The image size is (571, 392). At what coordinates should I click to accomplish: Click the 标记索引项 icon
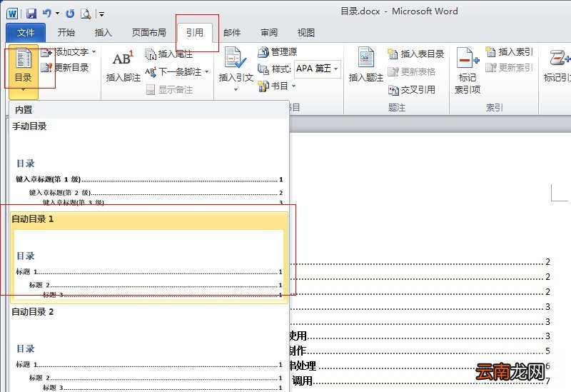468,59
